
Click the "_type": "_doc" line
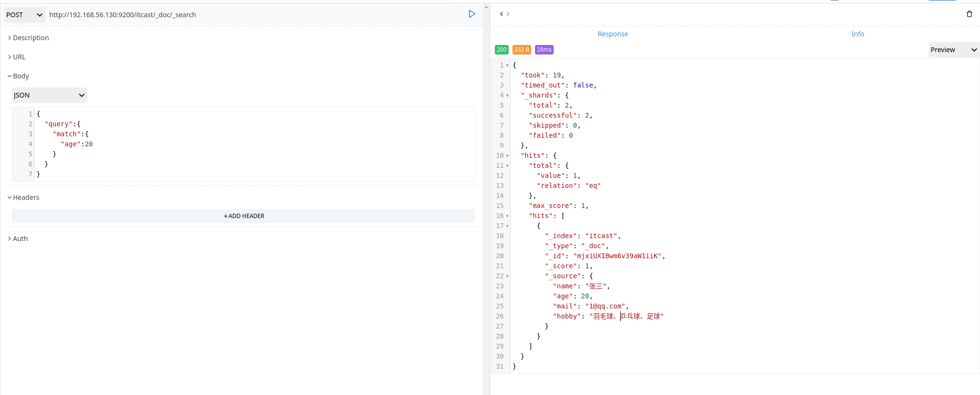[x=577, y=246]
